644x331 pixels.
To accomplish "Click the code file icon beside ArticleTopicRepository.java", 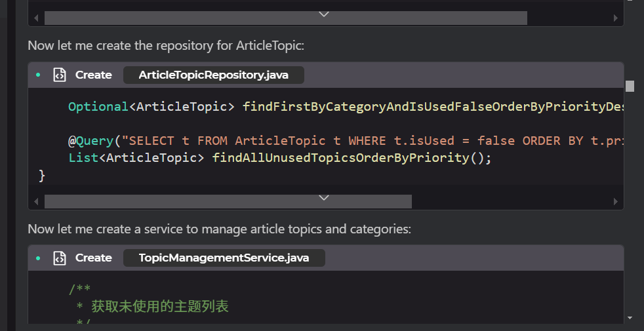I will (60, 75).
